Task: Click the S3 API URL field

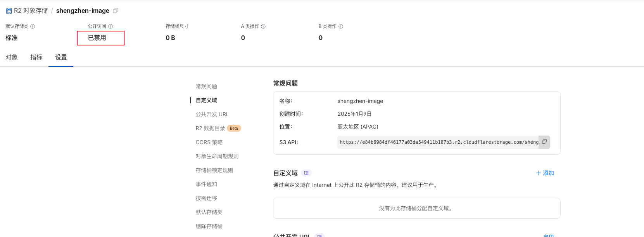Action: tap(438, 142)
